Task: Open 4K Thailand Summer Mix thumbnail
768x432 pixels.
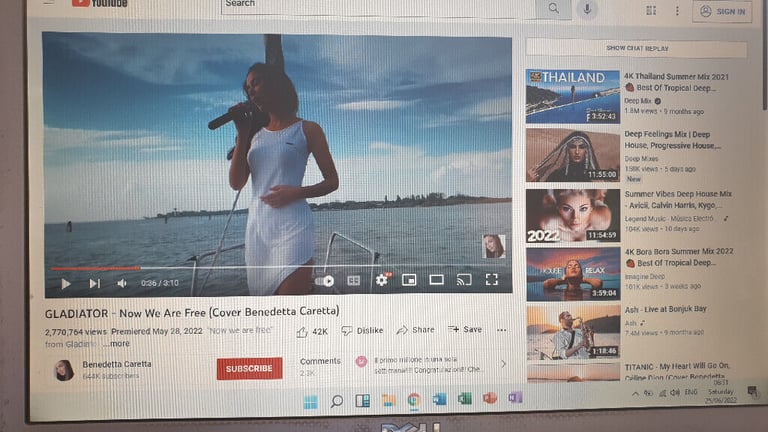Action: click(573, 96)
